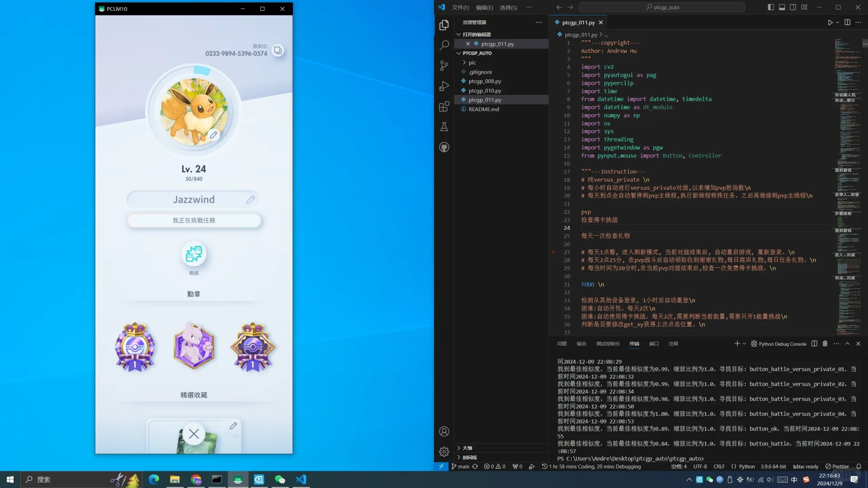Open ptcgp_010.py in explorer
Image resolution: width=868 pixels, height=488 pixels.
pos(485,91)
